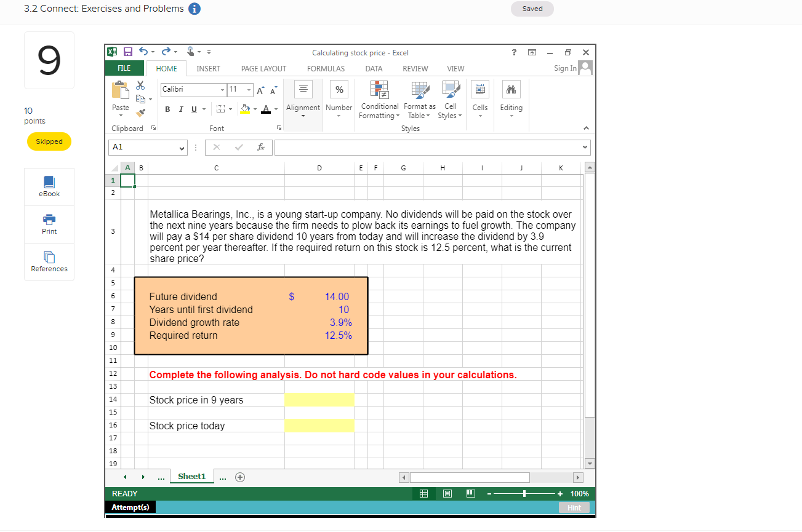Open Ribbon Display Options icon

click(x=532, y=53)
